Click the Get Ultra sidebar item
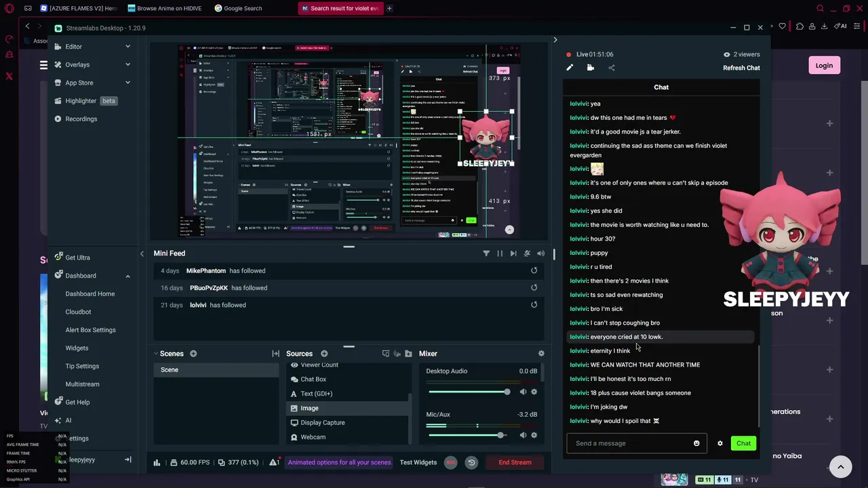Viewport: 868px width, 488px height. click(x=77, y=258)
